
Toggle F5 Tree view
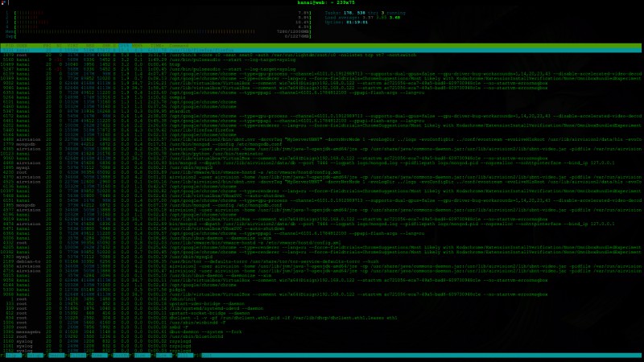(97, 356)
